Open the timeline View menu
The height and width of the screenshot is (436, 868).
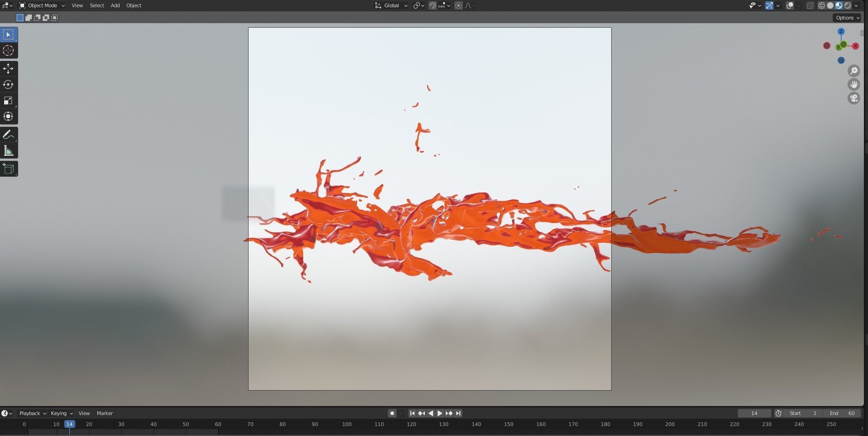tap(84, 413)
